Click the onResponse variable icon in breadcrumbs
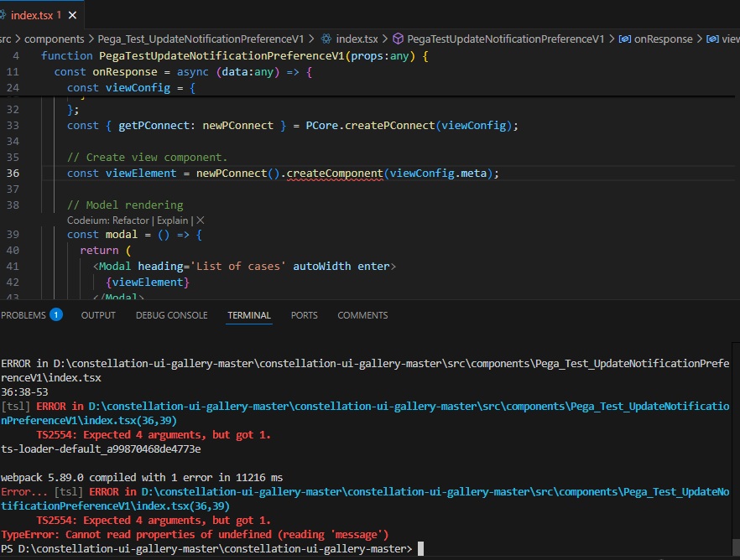 tap(624, 39)
